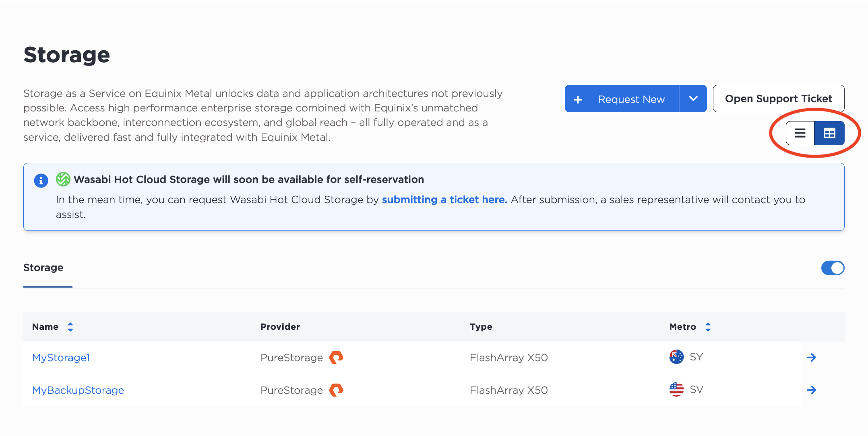Click the Provider column header
The height and width of the screenshot is (436, 868).
pos(280,327)
